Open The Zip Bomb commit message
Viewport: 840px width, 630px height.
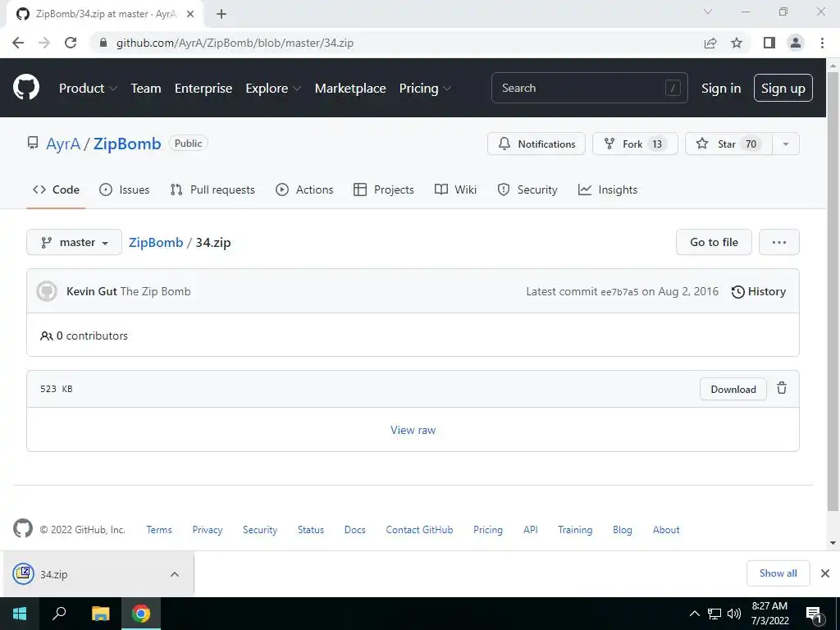(155, 291)
